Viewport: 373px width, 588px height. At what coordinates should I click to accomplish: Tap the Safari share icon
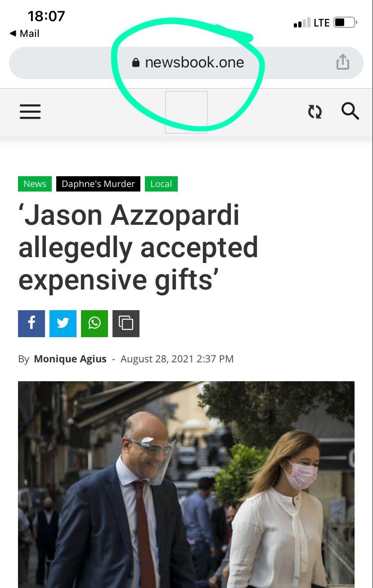coord(343,62)
